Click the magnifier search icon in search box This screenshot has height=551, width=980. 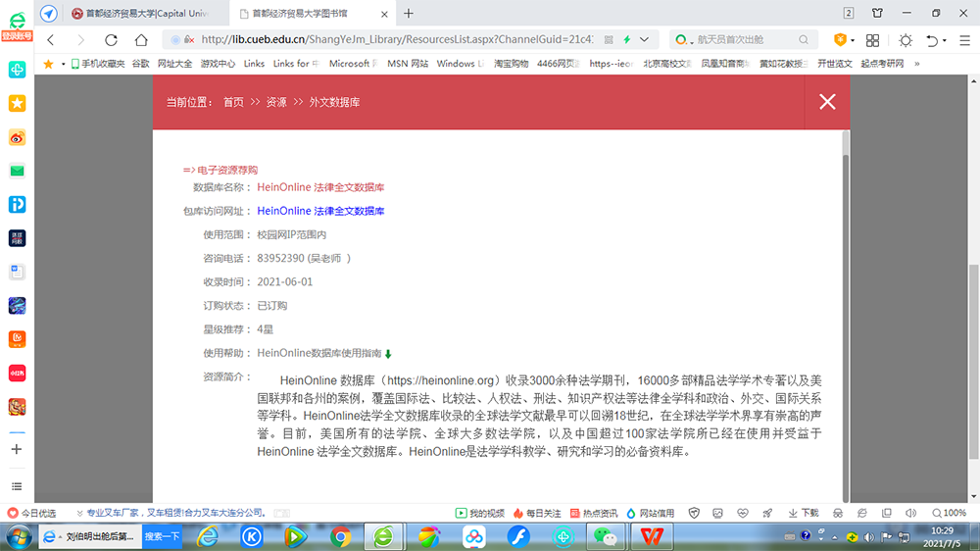pos(804,39)
